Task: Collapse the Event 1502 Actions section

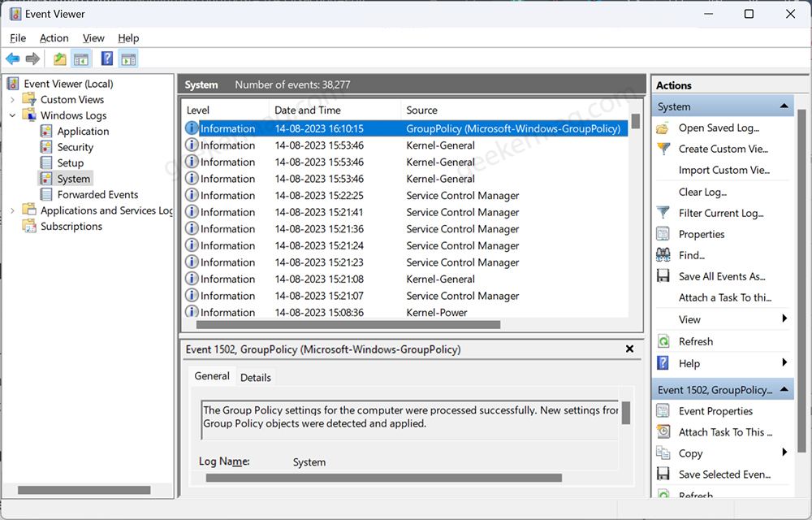Action: pos(784,389)
